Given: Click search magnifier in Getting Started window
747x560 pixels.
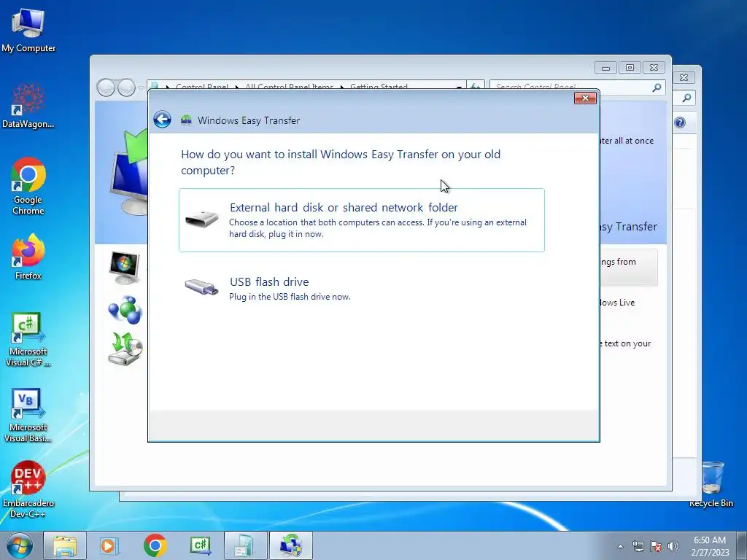Looking at the screenshot, I should click(657, 87).
